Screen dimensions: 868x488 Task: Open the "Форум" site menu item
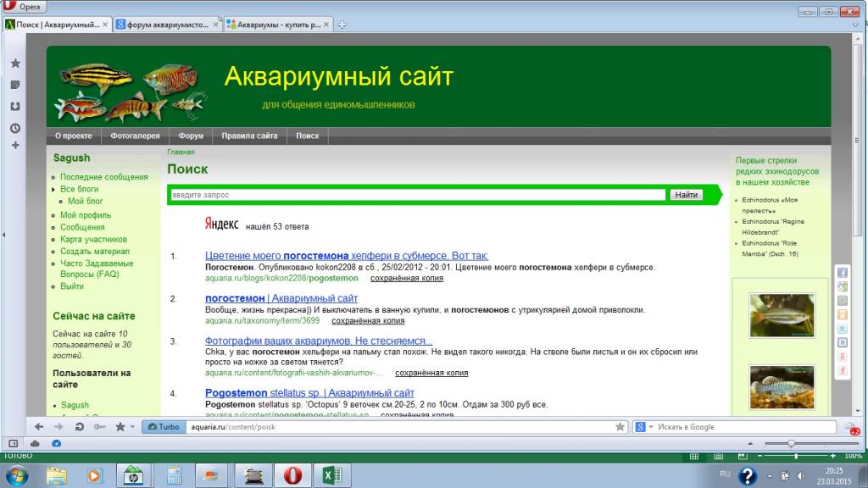pyautogui.click(x=191, y=136)
